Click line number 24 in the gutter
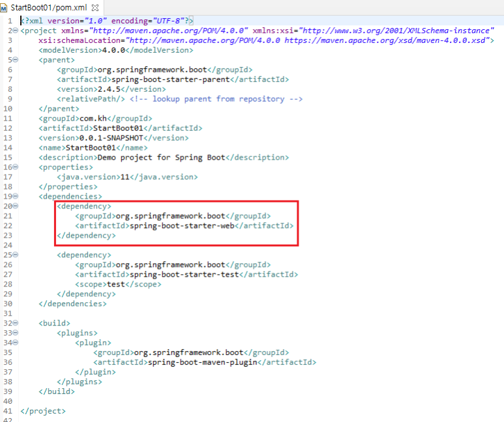The image size is (504, 422). [x=8, y=245]
